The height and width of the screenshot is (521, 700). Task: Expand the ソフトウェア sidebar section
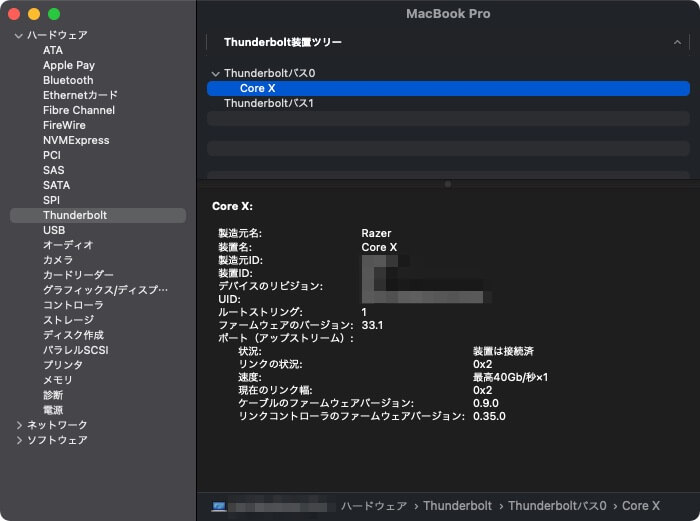pos(19,440)
